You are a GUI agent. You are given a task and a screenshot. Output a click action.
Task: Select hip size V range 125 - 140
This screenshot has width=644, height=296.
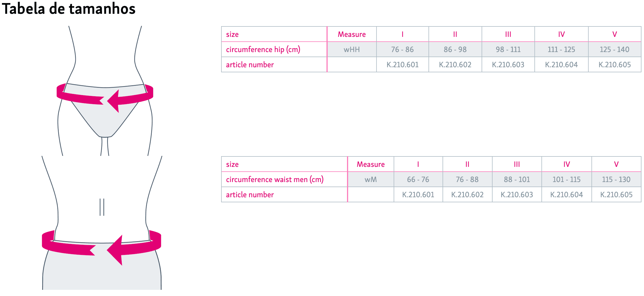point(614,50)
